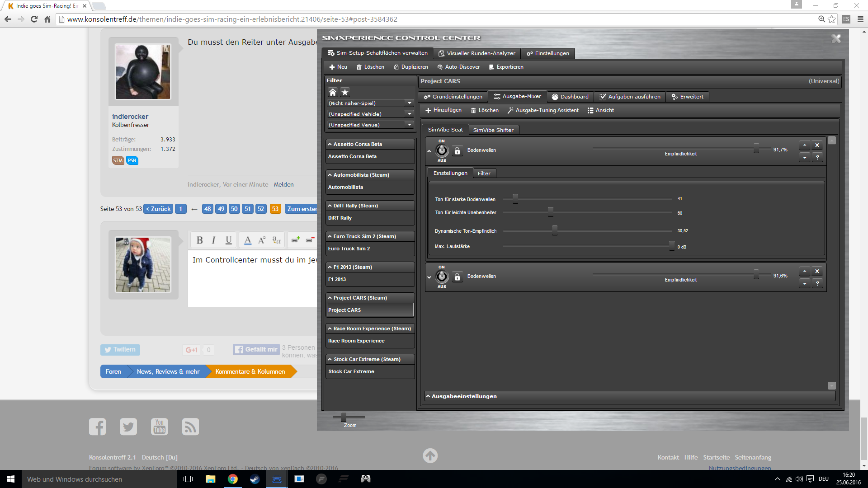868x488 pixels.
Task: Collapse Euro Truck Sim 2 (Steam) group
Action: tap(370, 236)
